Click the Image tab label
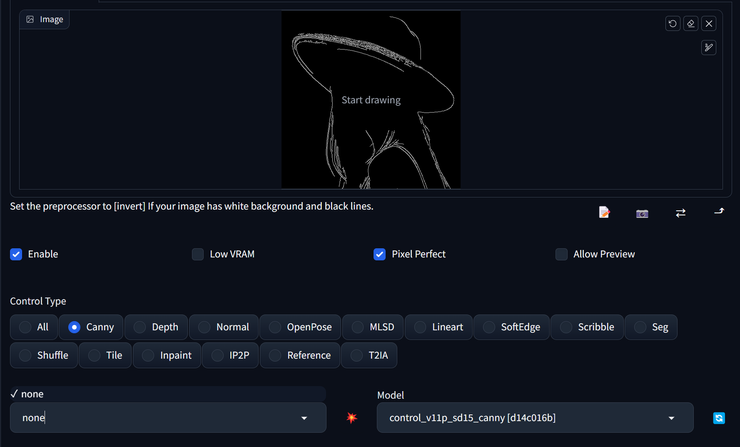The width and height of the screenshot is (740, 447). click(44, 19)
